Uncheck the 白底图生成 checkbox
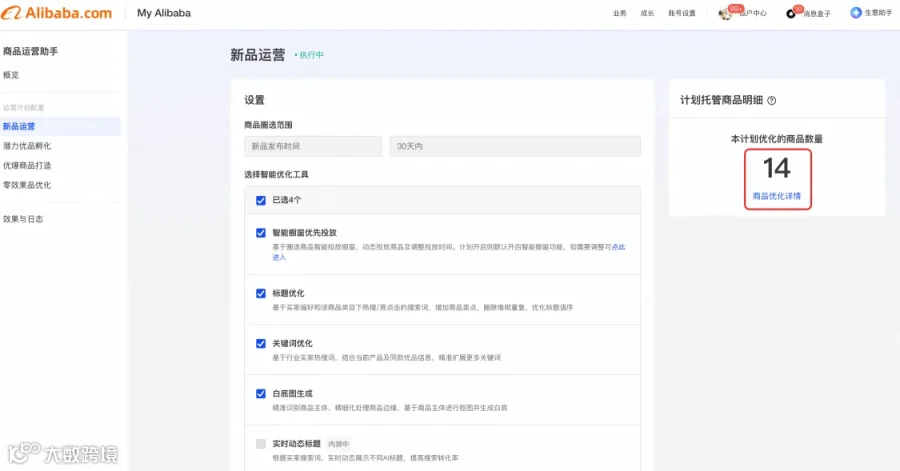 pos(261,394)
